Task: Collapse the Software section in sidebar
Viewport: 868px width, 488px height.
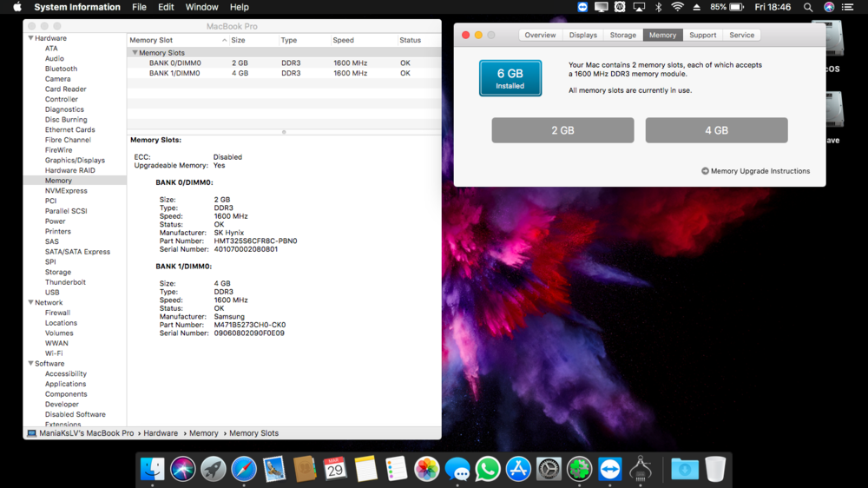Action: point(31,363)
